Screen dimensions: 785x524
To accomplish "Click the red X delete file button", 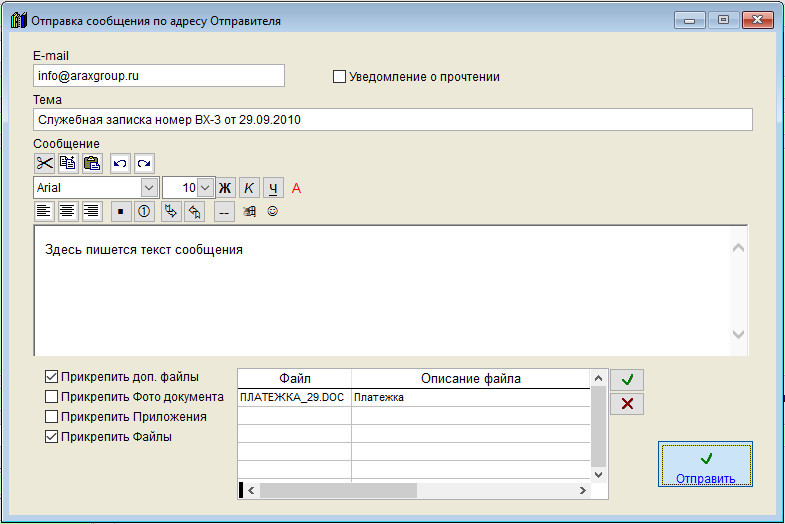I will 627,403.
